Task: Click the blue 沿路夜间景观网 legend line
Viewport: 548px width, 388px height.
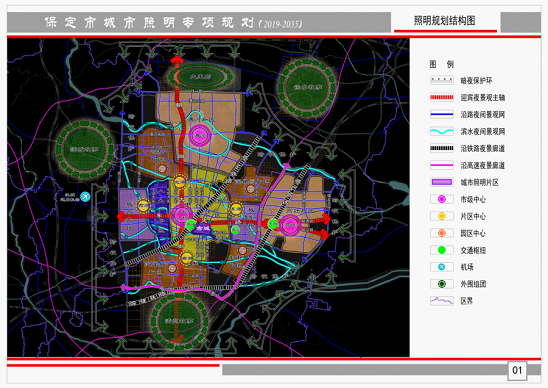Action: pyautogui.click(x=442, y=114)
